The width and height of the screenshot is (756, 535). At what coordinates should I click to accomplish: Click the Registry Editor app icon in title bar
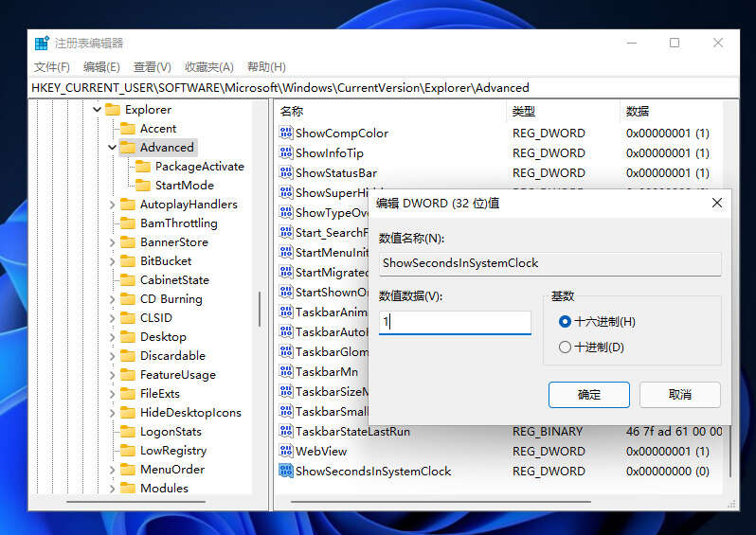[42, 43]
